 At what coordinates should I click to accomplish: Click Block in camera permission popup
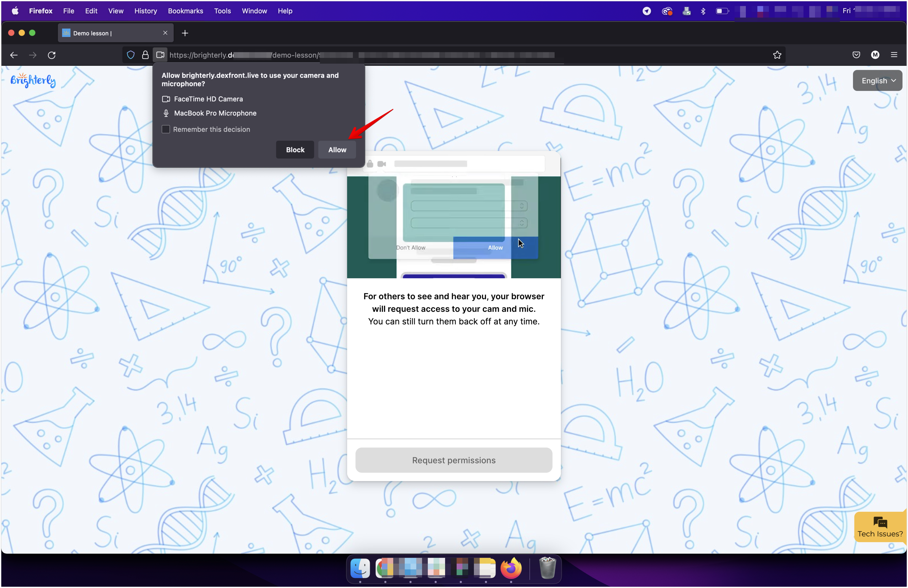pyautogui.click(x=295, y=150)
